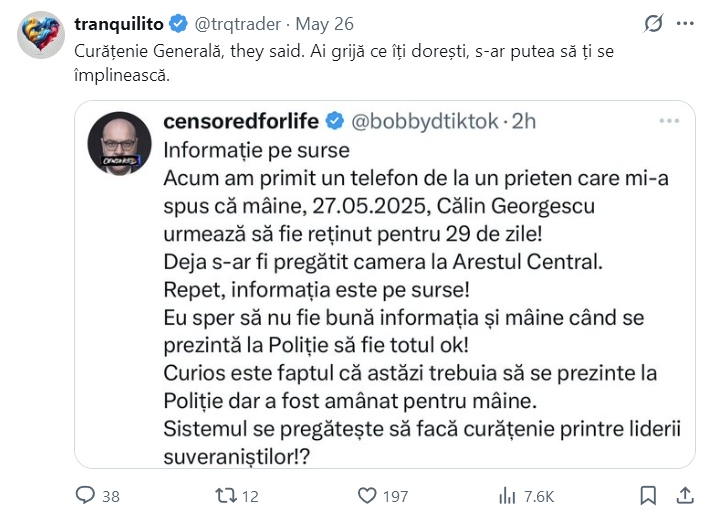Share the post via share icon
Image resolution: width=712 pixels, height=520 pixels.
pos(686,496)
